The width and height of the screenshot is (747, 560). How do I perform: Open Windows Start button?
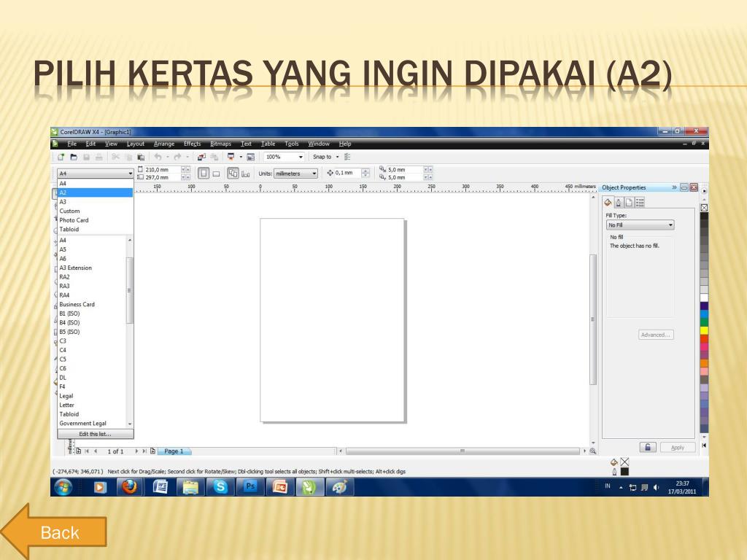pyautogui.click(x=63, y=487)
